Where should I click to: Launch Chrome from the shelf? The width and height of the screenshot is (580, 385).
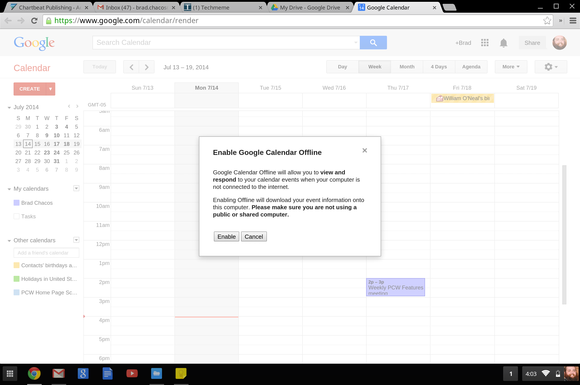(34, 374)
